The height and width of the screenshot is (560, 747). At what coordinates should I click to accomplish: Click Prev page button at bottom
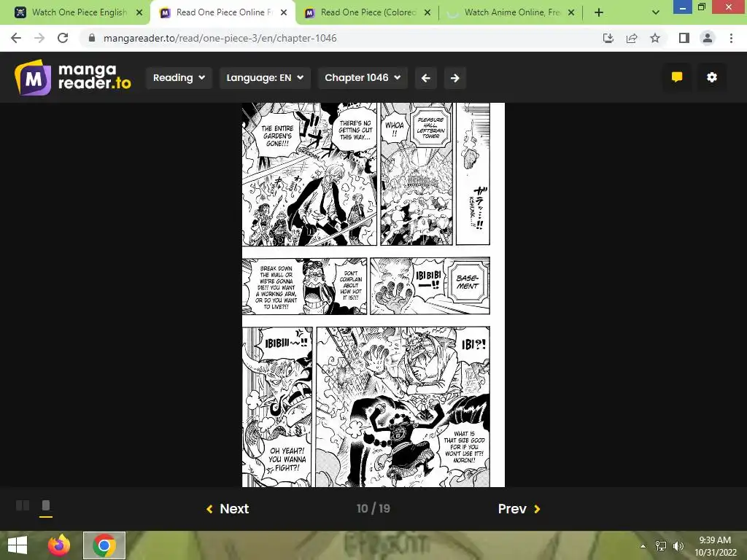[x=519, y=508]
